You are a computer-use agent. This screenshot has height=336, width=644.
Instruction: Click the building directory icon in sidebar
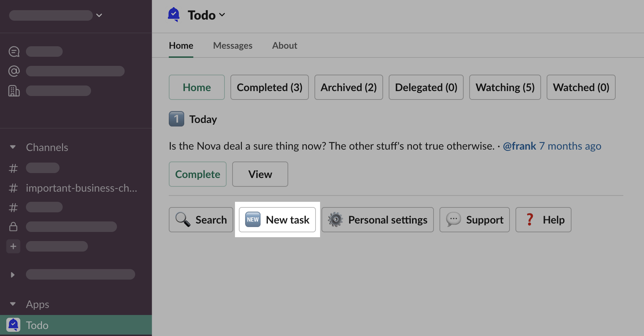coord(14,91)
